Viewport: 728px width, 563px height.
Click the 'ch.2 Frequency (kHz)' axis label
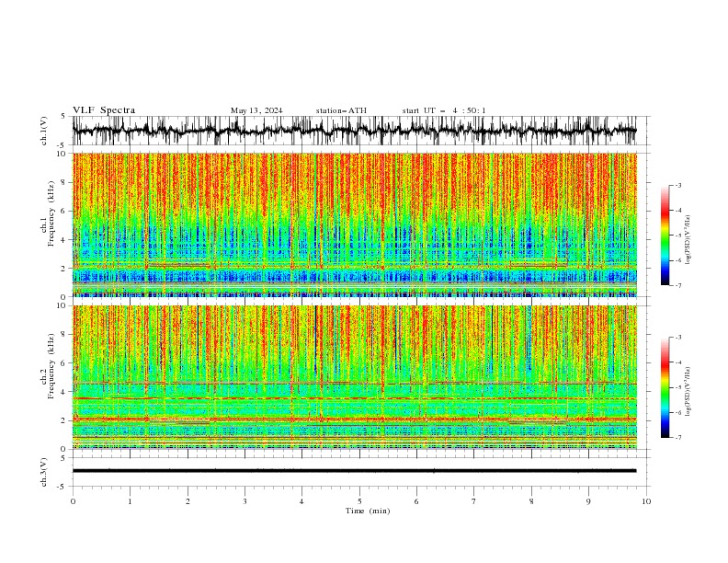point(48,366)
